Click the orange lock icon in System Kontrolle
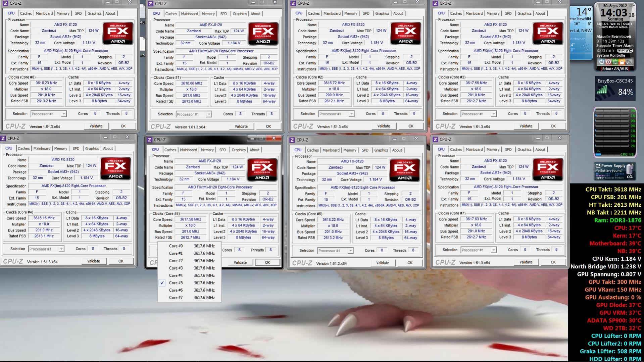This screenshot has height=362, width=644. coord(622,62)
